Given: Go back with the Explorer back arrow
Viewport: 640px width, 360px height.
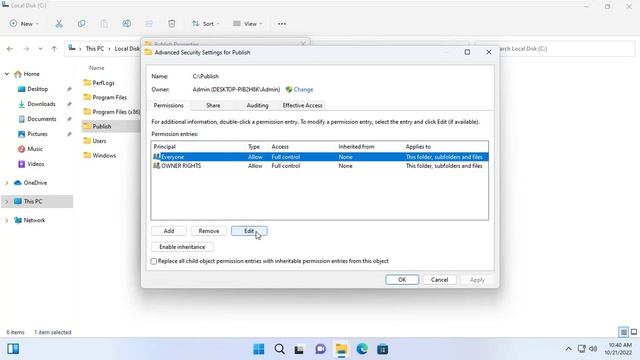Looking at the screenshot, I should pyautogui.click(x=10, y=49).
